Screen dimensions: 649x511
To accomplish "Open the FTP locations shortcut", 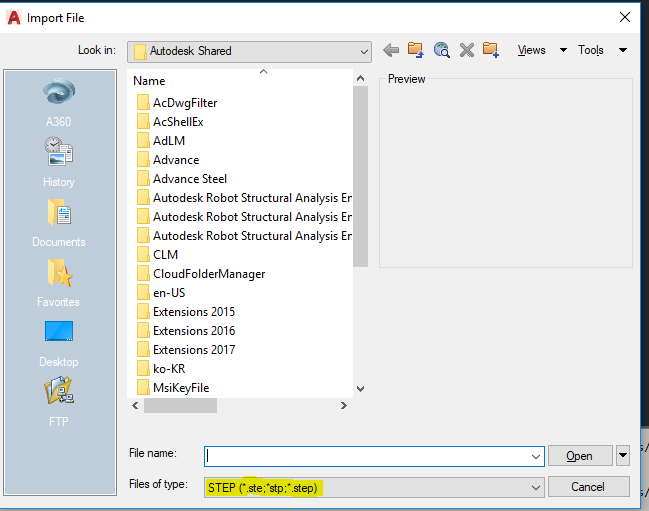I will coord(59,403).
